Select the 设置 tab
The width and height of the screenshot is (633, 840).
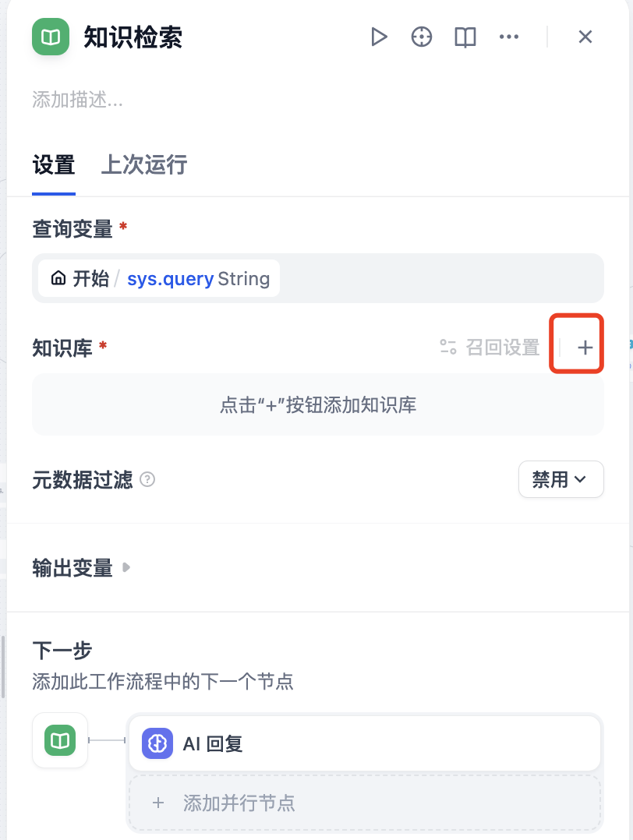pyautogui.click(x=54, y=165)
